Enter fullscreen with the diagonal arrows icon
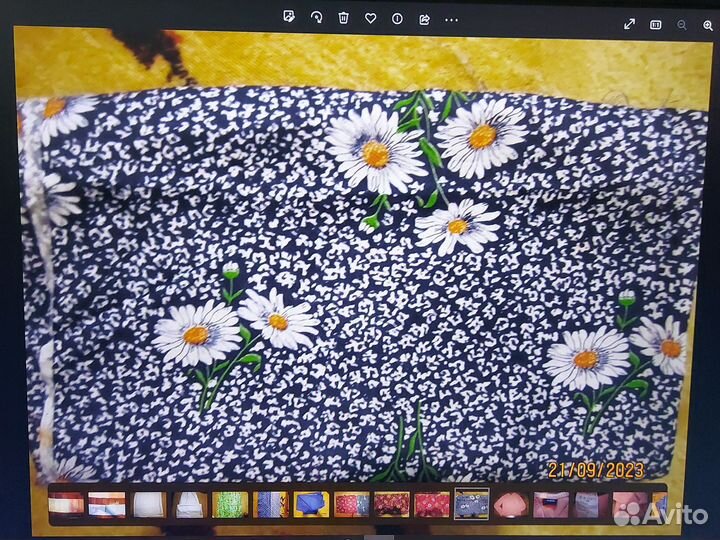This screenshot has width=720, height=540. pos(629,24)
